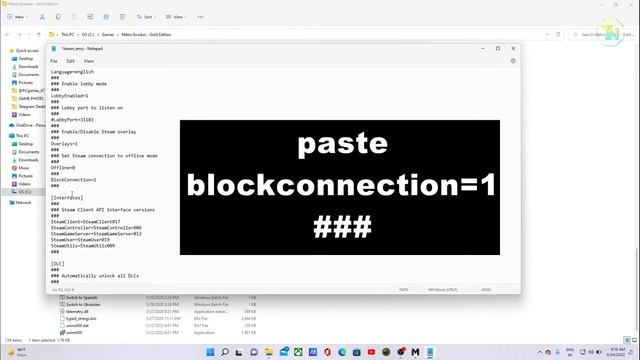
Task: Open Explorer 'See more' three-dots menu
Action: tap(200, 17)
